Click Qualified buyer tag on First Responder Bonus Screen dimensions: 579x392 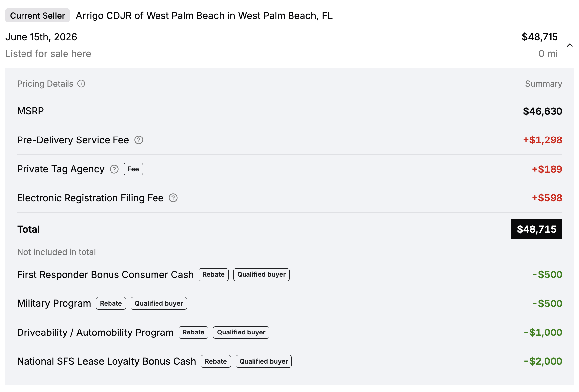(x=261, y=275)
